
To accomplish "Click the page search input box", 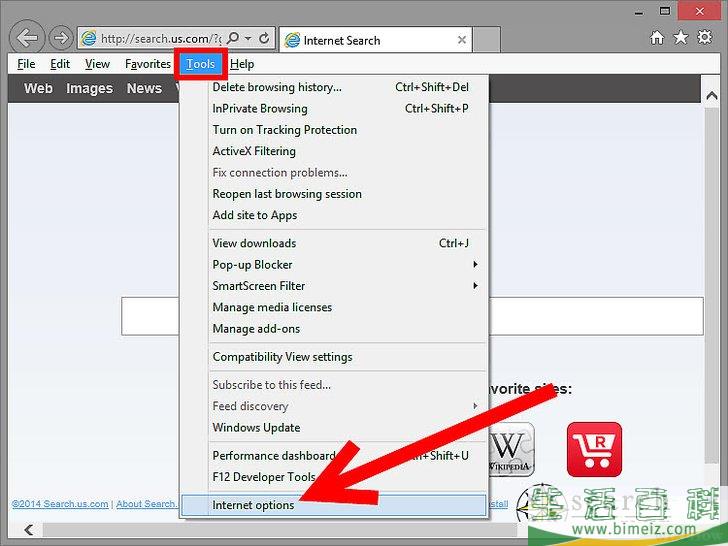I will (x=412, y=316).
